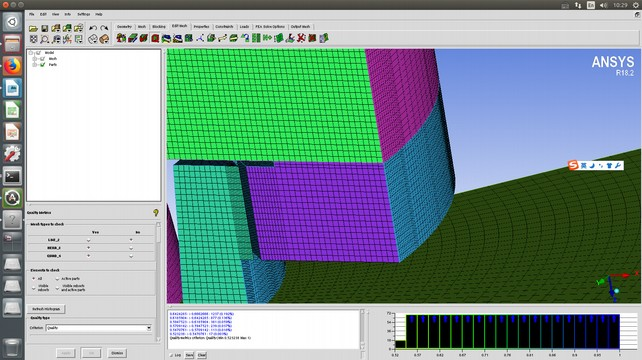642x360 pixels.
Task: Click the Save Project disk icon
Action: [x=45, y=28]
